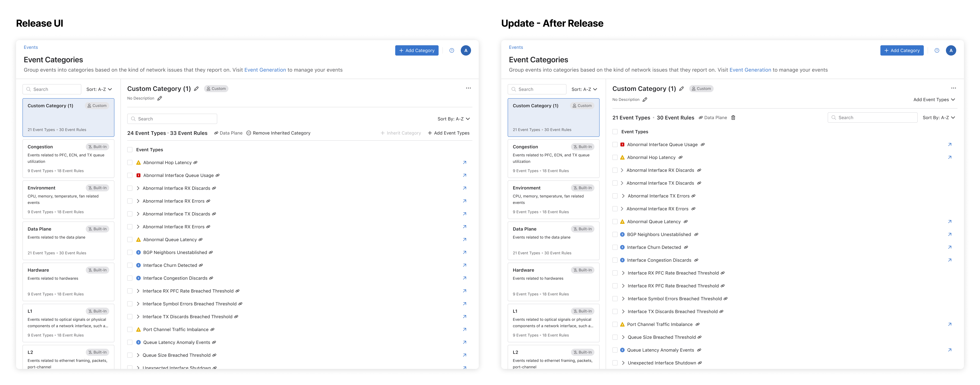Open Interface Churn Detected arrow in Release UI

[464, 265]
